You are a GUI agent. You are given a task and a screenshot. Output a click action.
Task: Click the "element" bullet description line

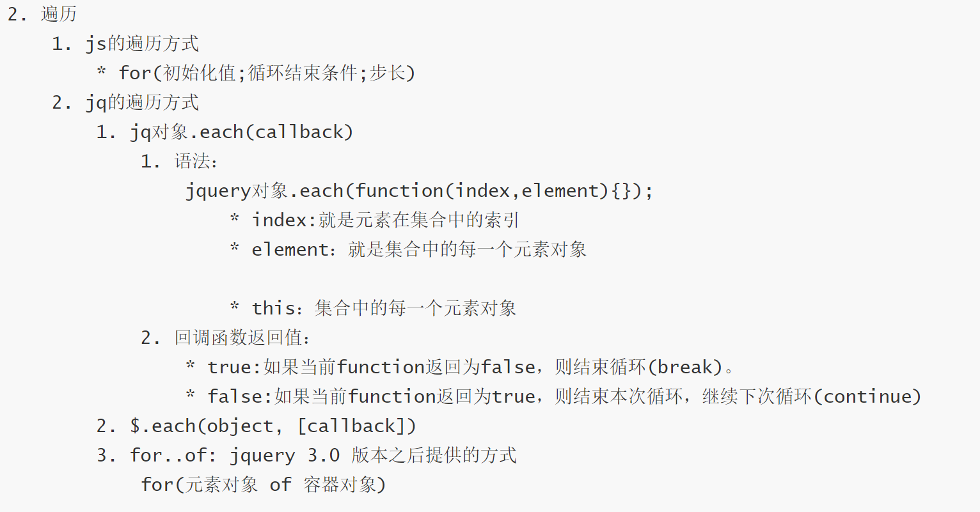click(418, 249)
